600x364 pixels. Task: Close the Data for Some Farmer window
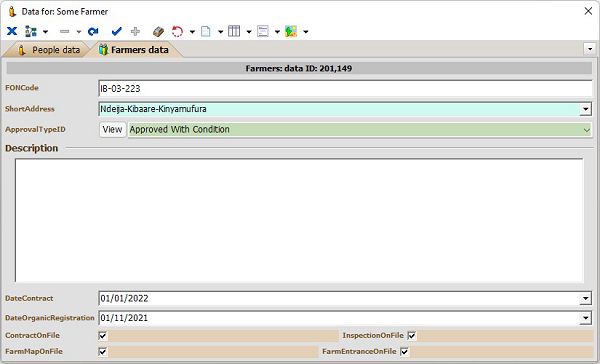[x=589, y=11]
